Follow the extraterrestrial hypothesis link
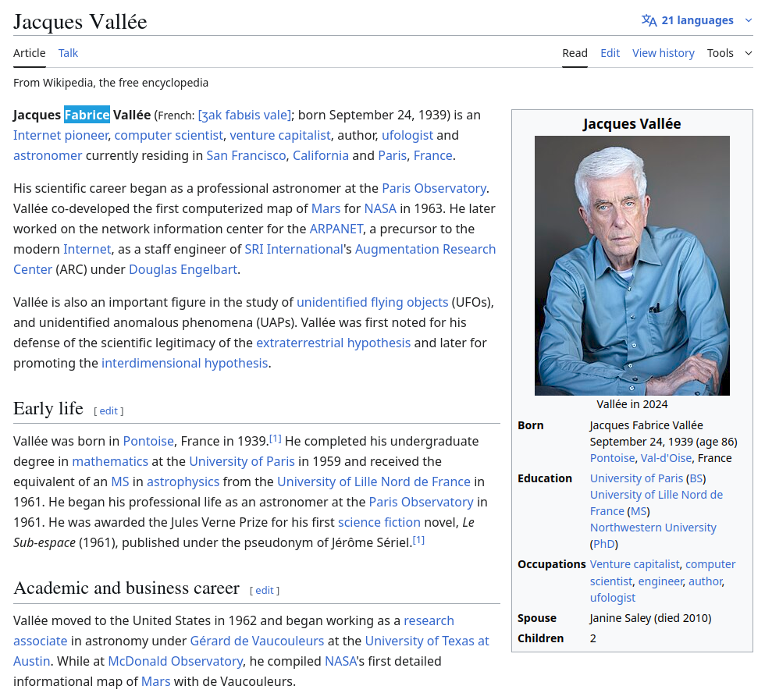The width and height of the screenshot is (765, 700). [x=333, y=343]
